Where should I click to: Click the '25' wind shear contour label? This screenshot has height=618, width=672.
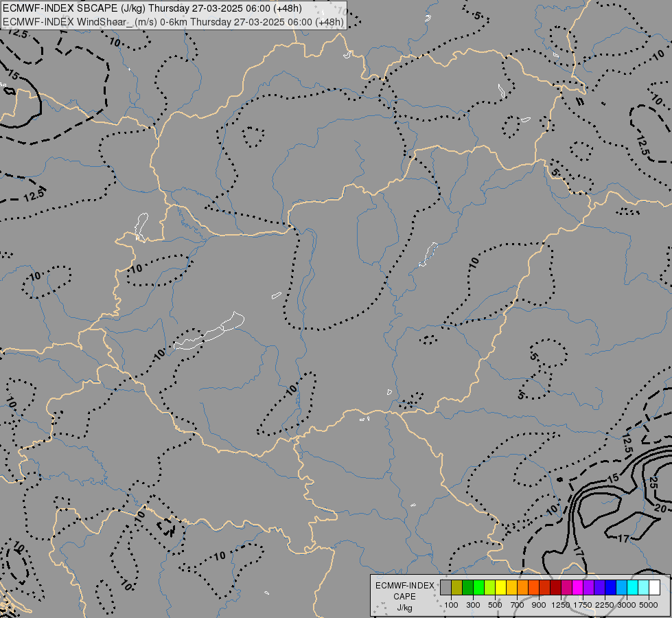pyautogui.click(x=653, y=482)
